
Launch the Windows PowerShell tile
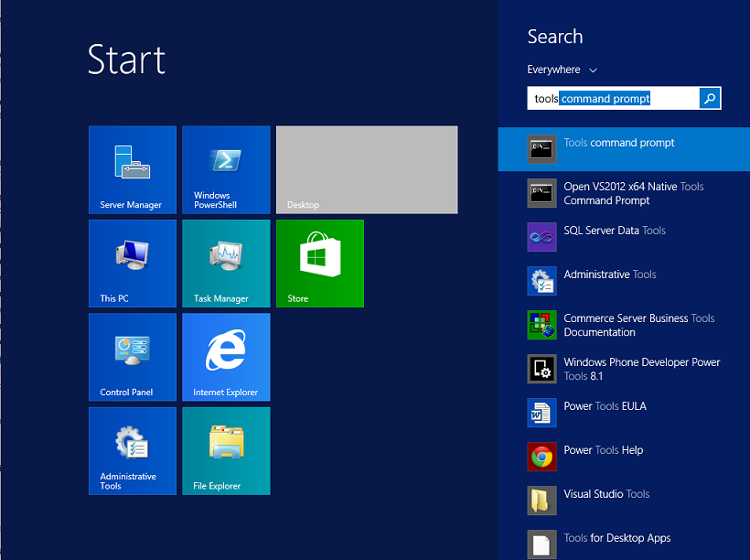[x=226, y=169]
